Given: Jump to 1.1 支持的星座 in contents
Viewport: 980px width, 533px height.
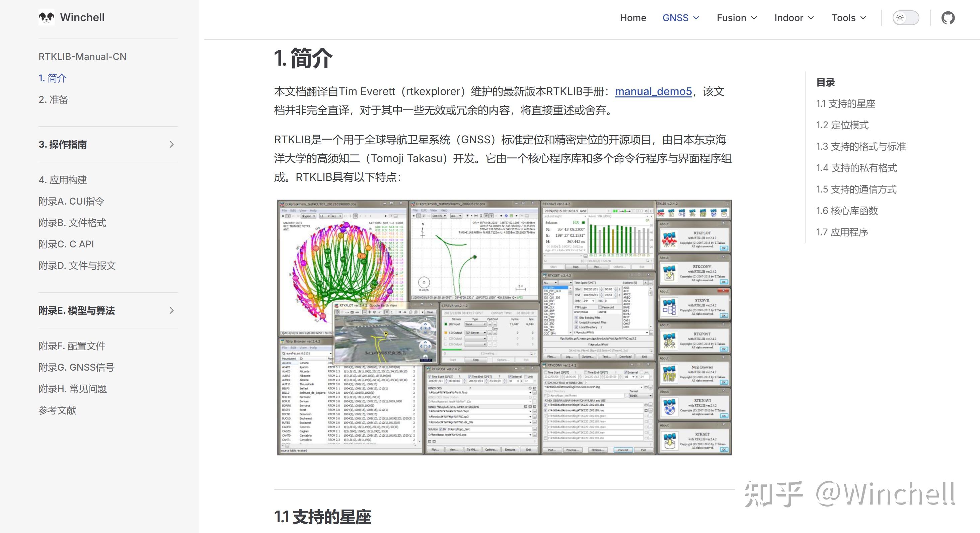Looking at the screenshot, I should click(x=846, y=104).
